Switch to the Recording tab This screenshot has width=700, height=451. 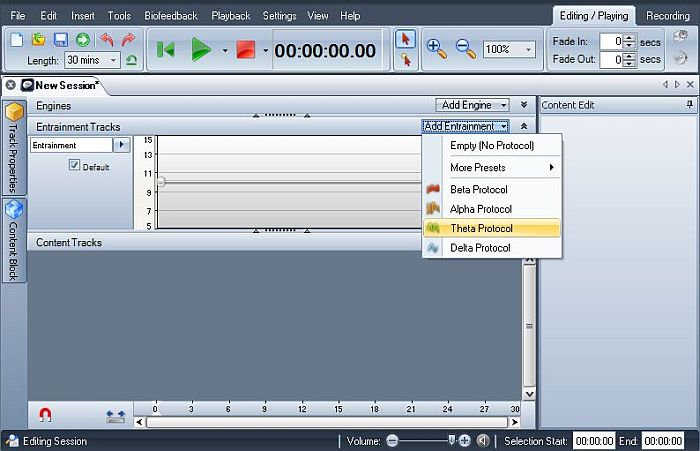tap(668, 16)
